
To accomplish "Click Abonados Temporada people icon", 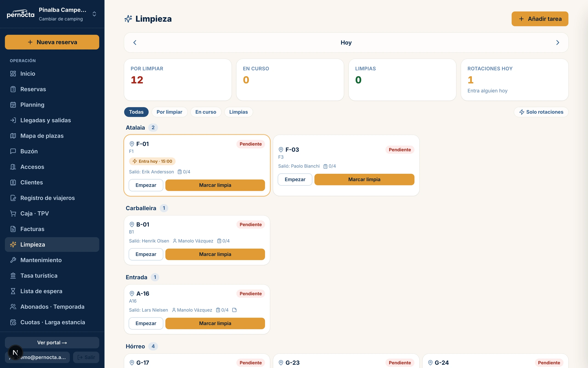I will (13, 307).
